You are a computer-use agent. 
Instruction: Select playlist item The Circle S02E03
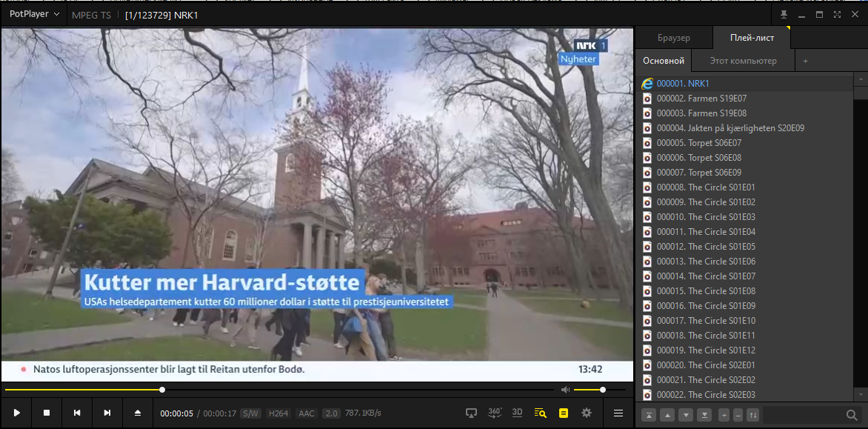pyautogui.click(x=744, y=395)
